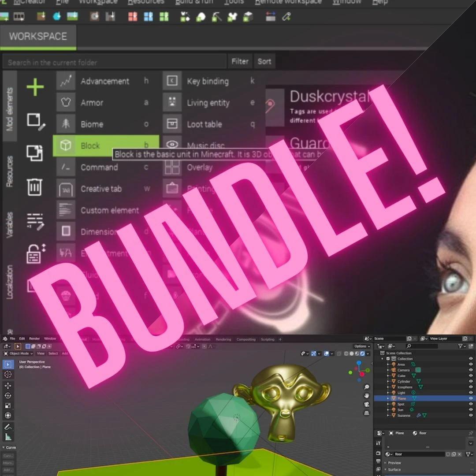Select the Annotate tool in Blender toolbar
The height and width of the screenshot is (476, 476).
tap(8, 427)
